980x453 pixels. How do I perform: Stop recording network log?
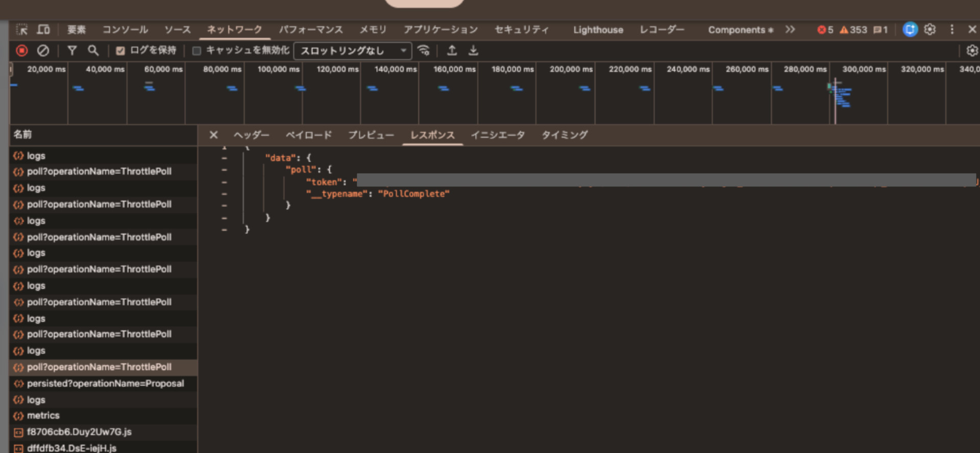(21, 51)
